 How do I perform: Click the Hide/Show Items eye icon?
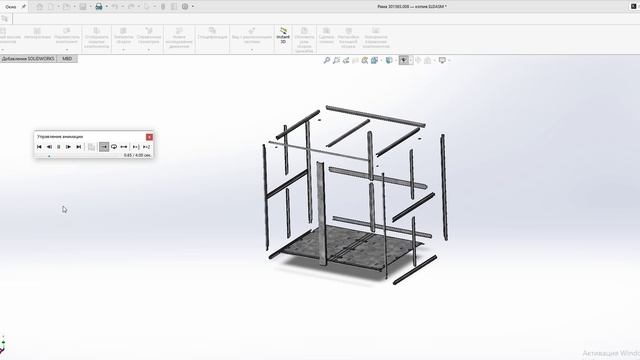(x=404, y=60)
